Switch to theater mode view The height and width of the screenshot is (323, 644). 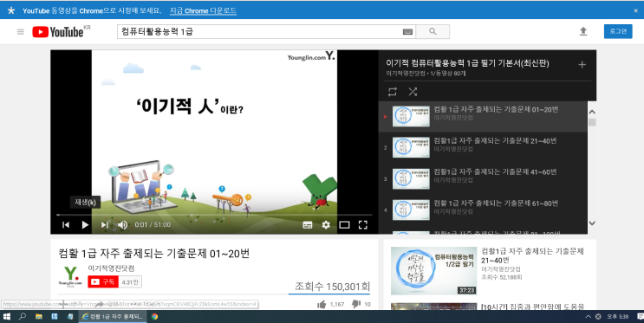tap(344, 224)
